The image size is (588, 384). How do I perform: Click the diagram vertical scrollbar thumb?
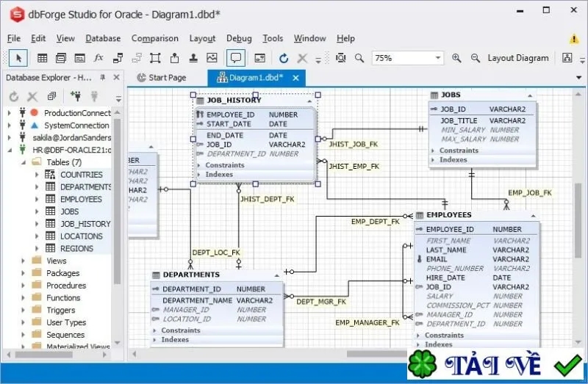[578, 221]
